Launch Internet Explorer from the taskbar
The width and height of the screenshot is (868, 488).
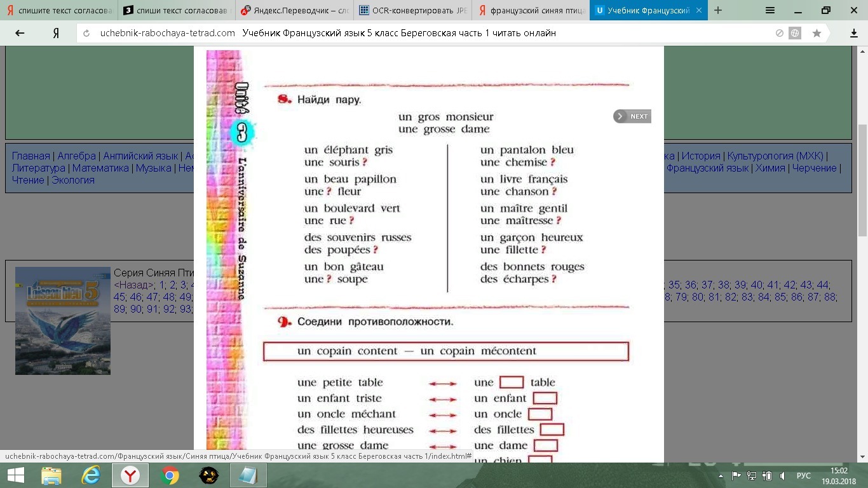91,475
